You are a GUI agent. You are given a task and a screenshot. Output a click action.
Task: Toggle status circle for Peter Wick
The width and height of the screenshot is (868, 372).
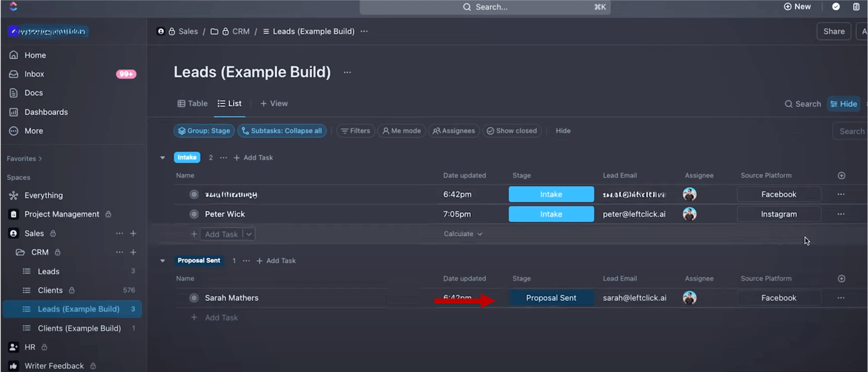click(x=194, y=214)
